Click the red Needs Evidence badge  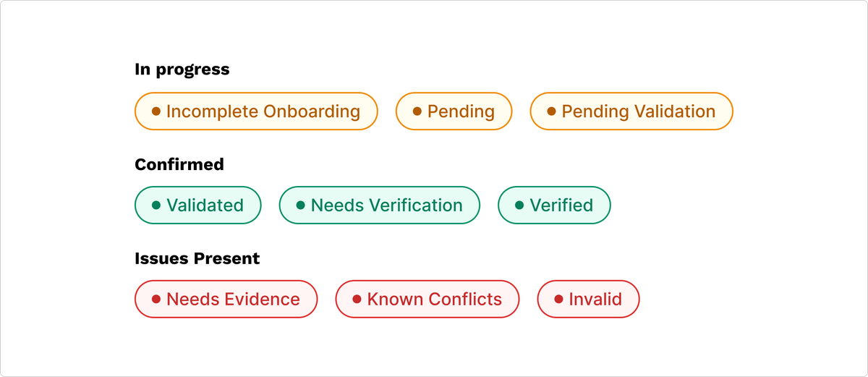[226, 299]
